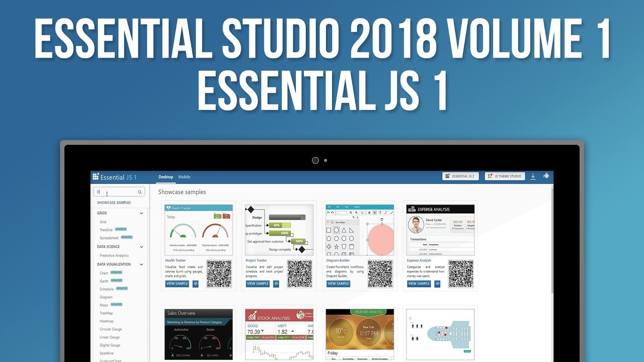644x362 pixels.
Task: View sample for Expense Analysis
Action: [x=419, y=284]
